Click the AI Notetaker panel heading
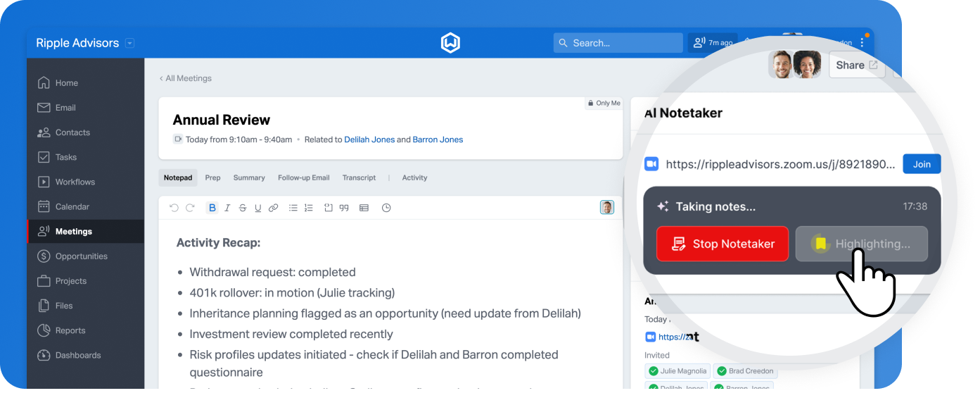980x405 pixels. [x=683, y=113]
